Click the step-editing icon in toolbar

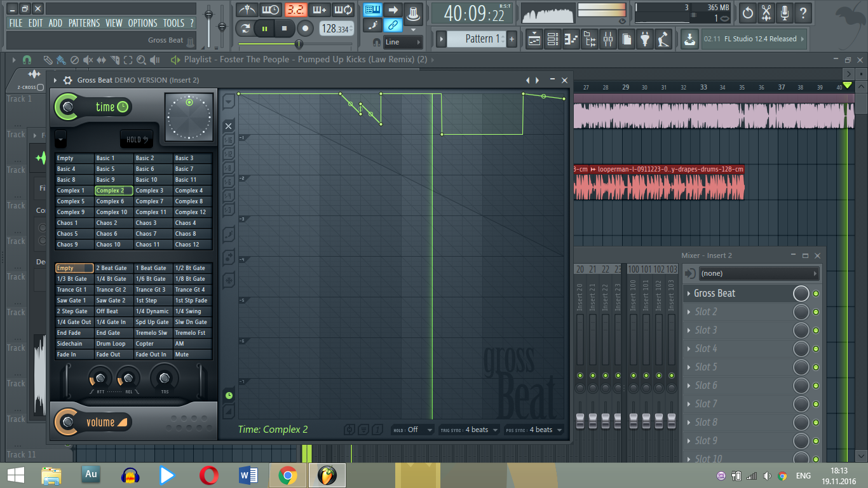pos(373,25)
